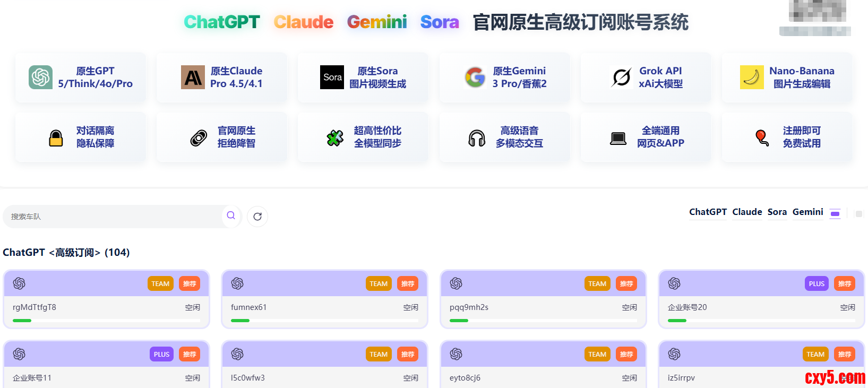Click the OpenAI icon on iz5irrpv card
Image resolution: width=868 pixels, height=388 pixels.
coord(674,354)
